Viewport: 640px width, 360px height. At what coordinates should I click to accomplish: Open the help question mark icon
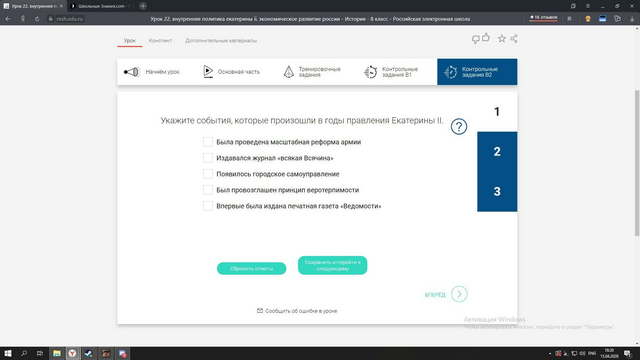click(459, 127)
